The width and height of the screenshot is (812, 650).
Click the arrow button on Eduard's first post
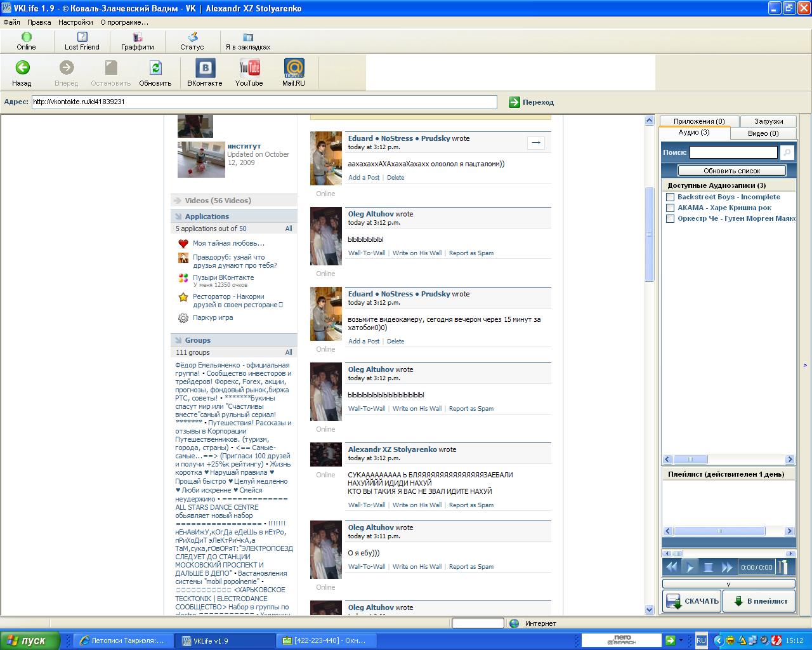click(x=536, y=143)
